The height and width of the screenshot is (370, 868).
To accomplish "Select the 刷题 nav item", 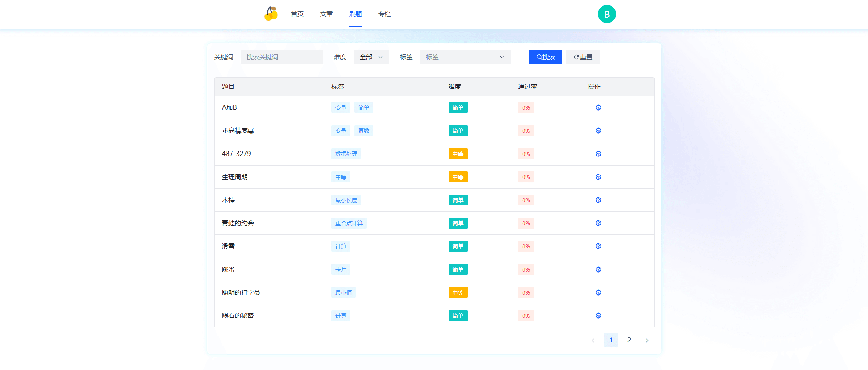I will tap(355, 14).
